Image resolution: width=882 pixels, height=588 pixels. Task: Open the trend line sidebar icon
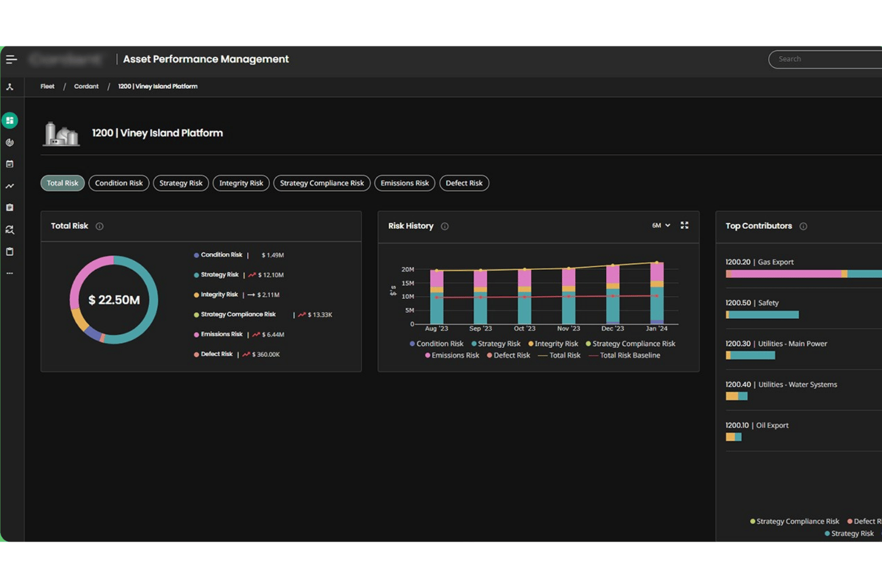click(x=10, y=186)
